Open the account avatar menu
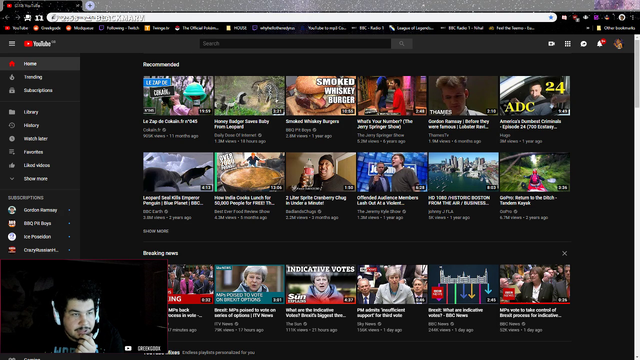Image resolution: width=640 pixels, height=360 pixels. [618, 44]
